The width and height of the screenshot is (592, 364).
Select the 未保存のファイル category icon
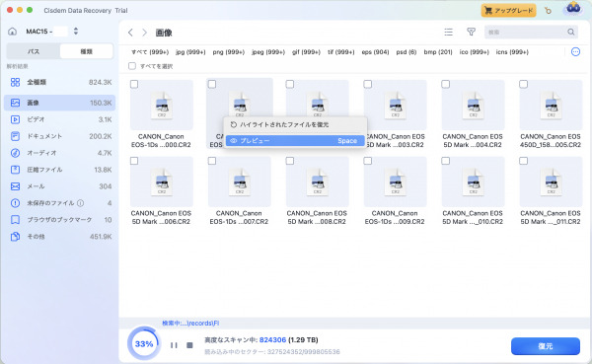(x=15, y=203)
